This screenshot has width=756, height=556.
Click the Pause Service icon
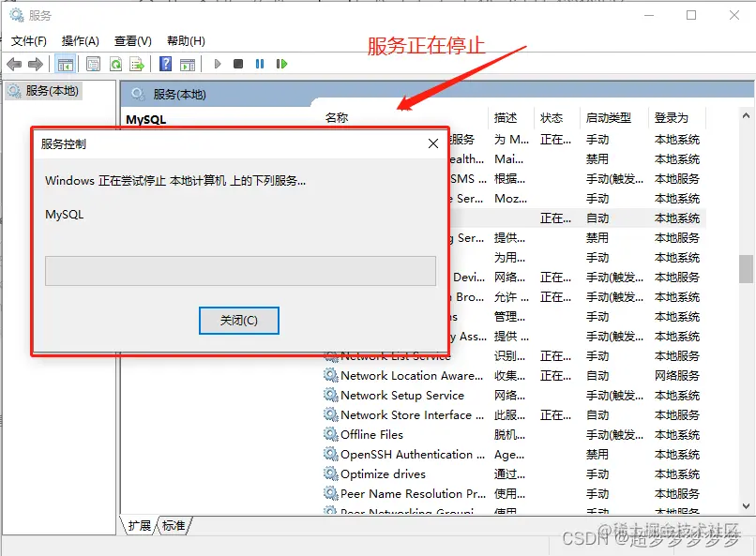tap(260, 64)
